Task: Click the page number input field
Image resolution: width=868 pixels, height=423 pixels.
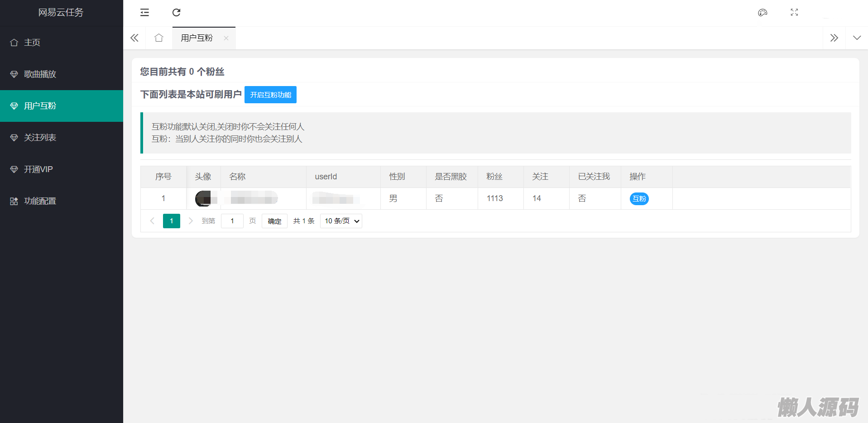Action: (x=232, y=221)
